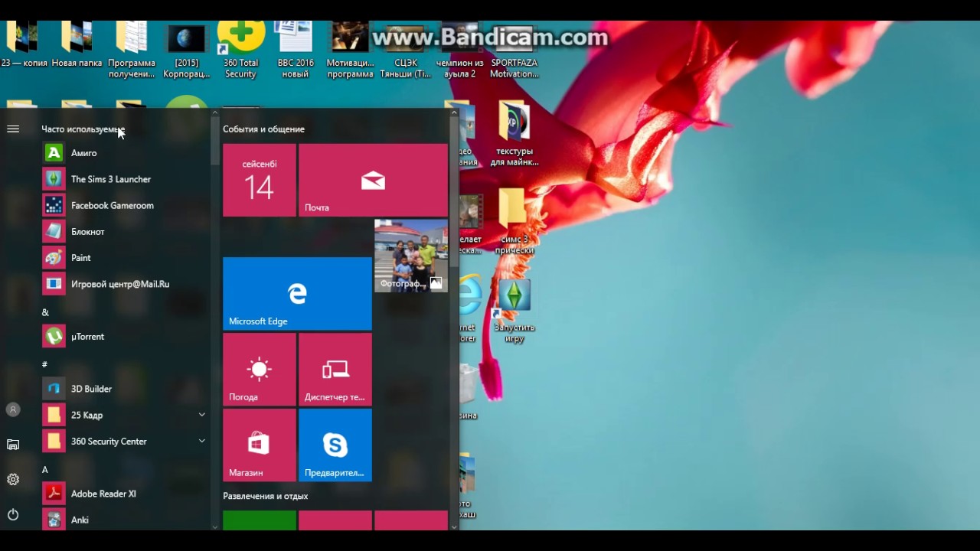Open the 360 Total Security desktop icon

[x=240, y=50]
